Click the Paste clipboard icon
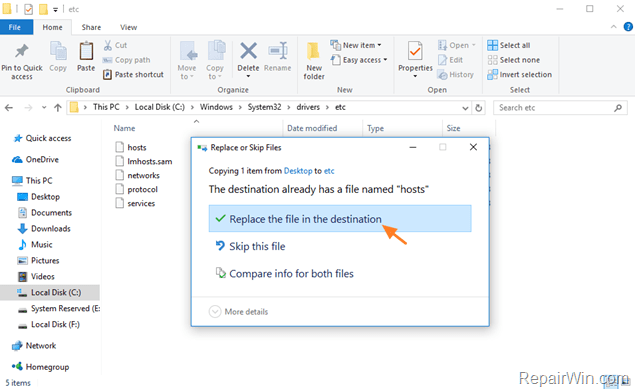Screen dimensions: 635x389 tap(86, 51)
